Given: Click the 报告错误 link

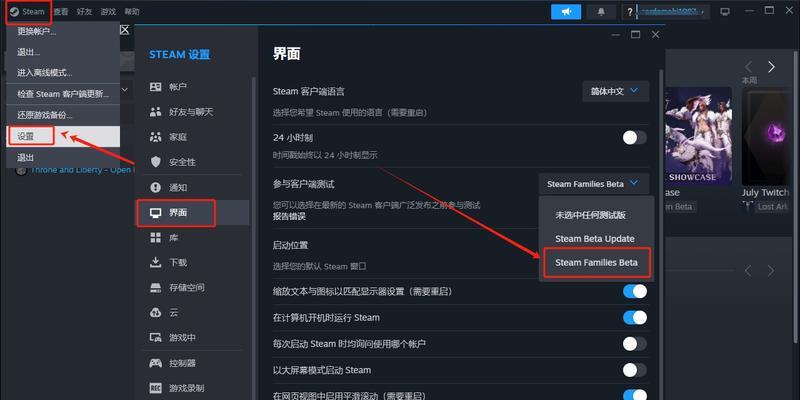Looking at the screenshot, I should point(289,216).
